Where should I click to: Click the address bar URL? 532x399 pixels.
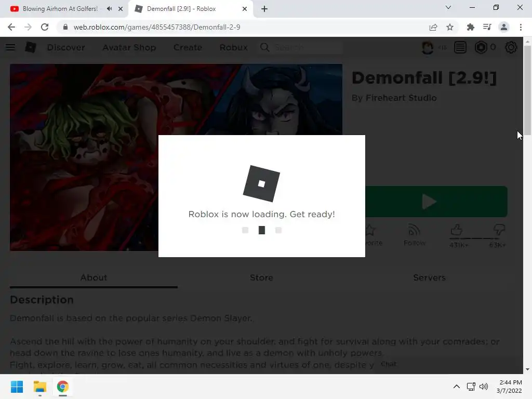click(x=157, y=27)
